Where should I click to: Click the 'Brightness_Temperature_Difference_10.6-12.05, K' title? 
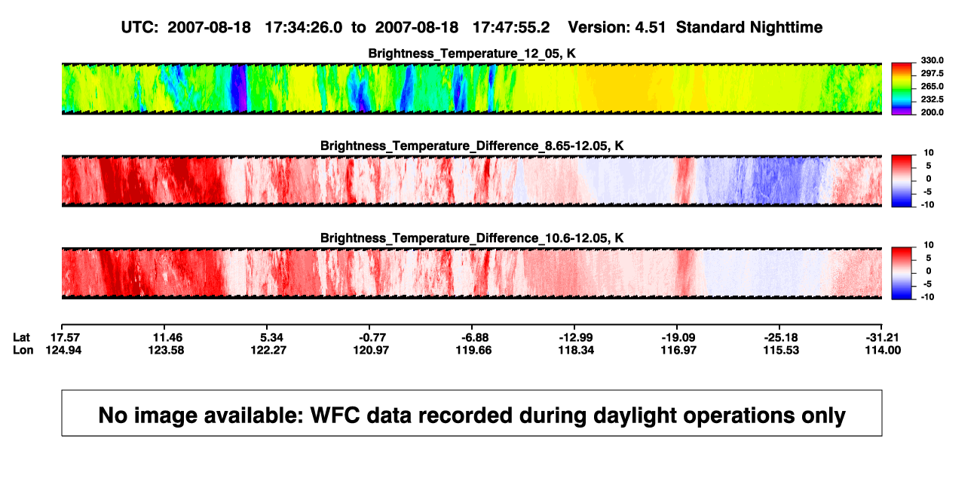pyautogui.click(x=472, y=238)
